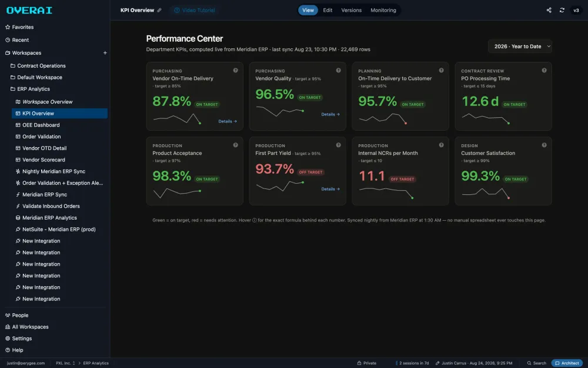Image resolution: width=588 pixels, height=368 pixels.
Task: Click the OFF TARGET badge on First Part Yield
Action: [311, 172]
